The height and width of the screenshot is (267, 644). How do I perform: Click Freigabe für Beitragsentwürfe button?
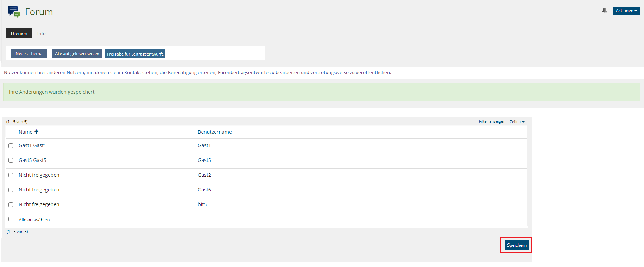coord(135,54)
